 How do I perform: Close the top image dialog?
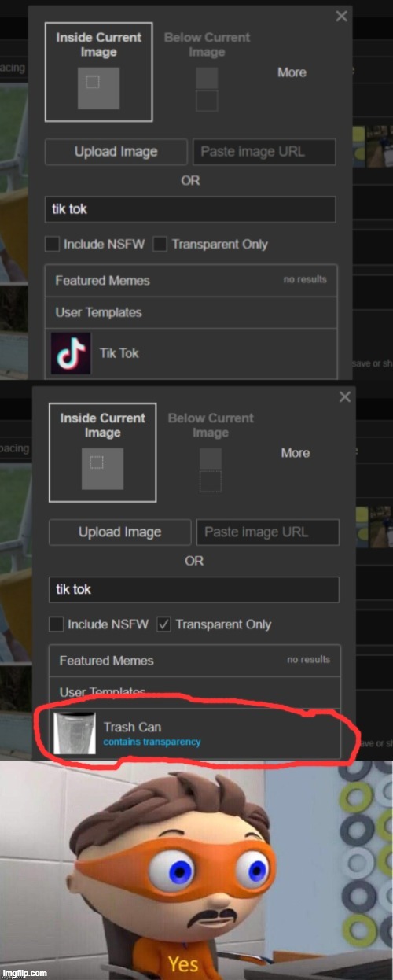[341, 16]
